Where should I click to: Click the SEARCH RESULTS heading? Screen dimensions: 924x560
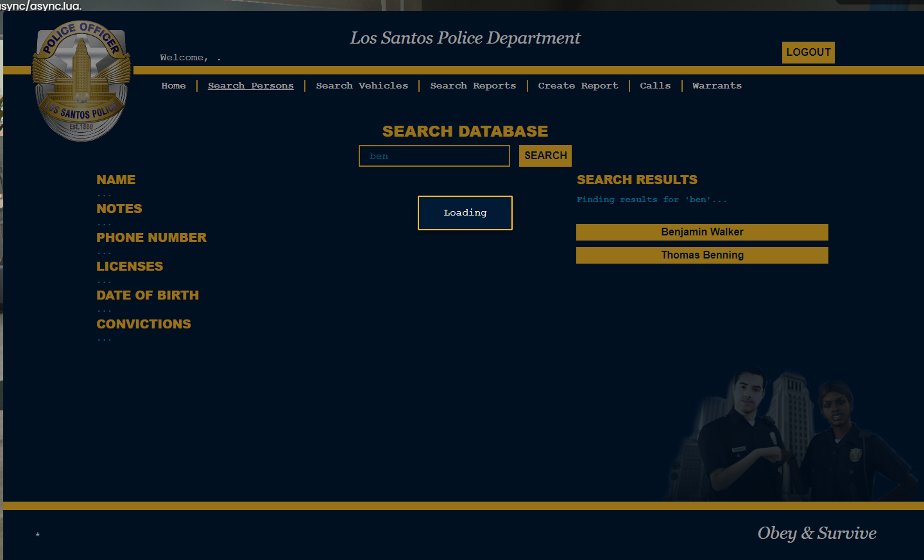click(637, 180)
